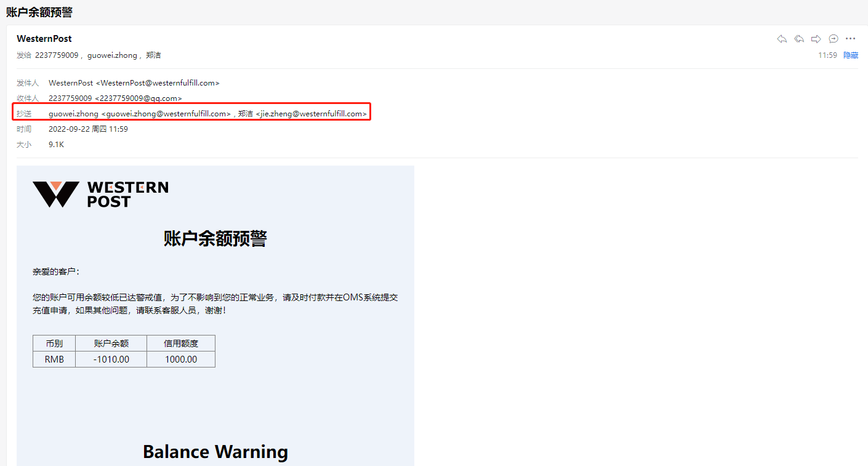Click the Reply arrow icon
This screenshot has width=868, height=466.
(x=782, y=39)
